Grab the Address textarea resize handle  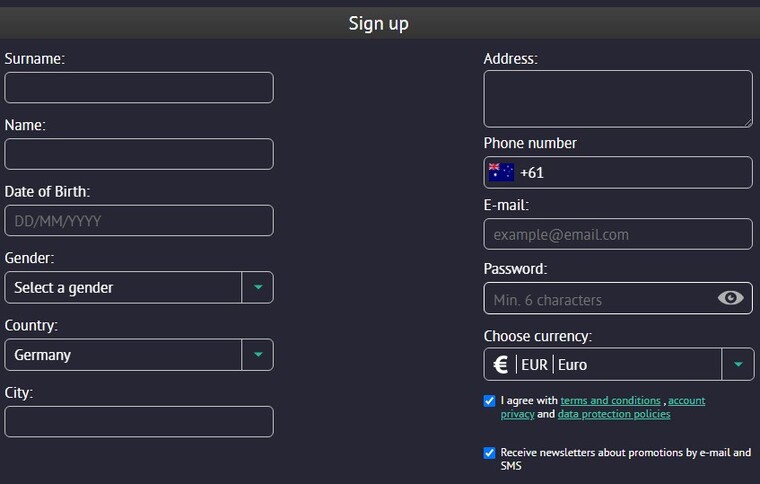pyautogui.click(x=748, y=123)
